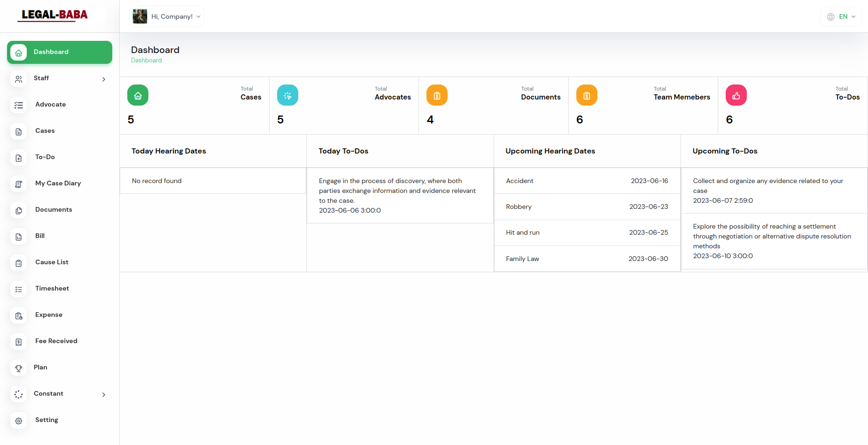Click the teal Total Advocates icon
Viewport: 868px width, 445px height.
point(287,95)
